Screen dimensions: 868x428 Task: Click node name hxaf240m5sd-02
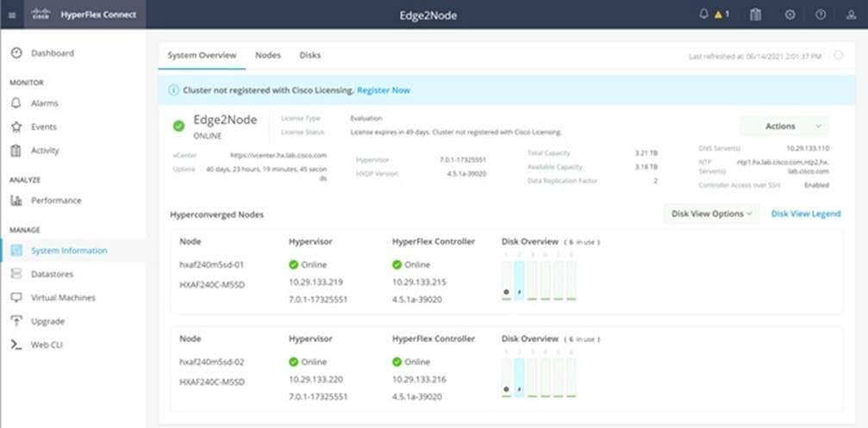211,362
